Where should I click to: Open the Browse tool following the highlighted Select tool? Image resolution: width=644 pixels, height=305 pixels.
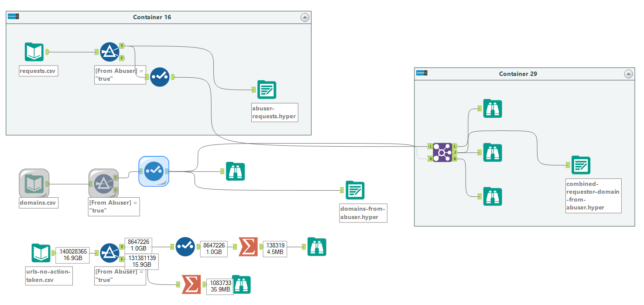tap(235, 171)
